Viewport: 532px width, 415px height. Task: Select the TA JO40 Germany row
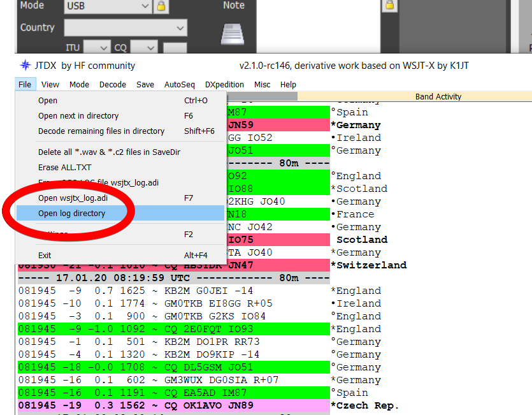(278, 252)
